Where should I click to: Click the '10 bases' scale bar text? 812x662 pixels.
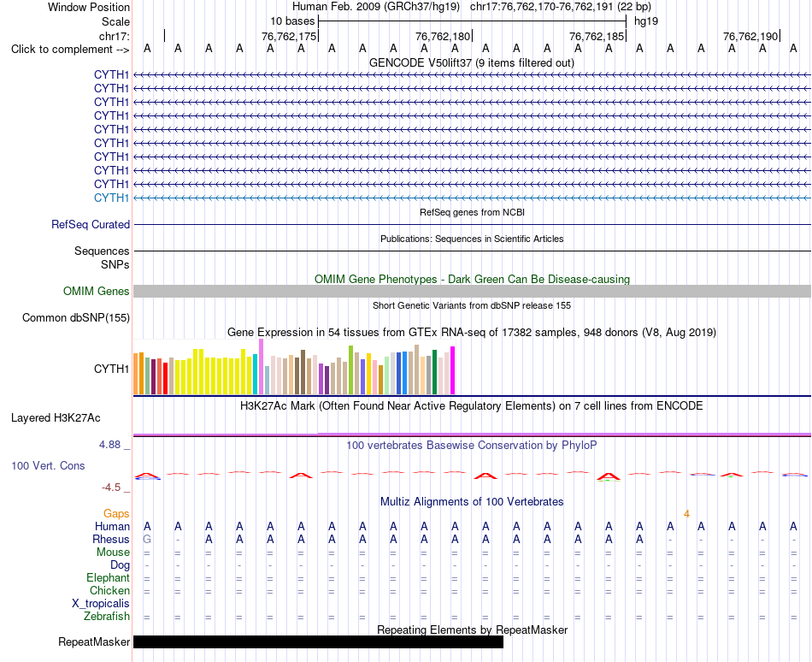[292, 21]
